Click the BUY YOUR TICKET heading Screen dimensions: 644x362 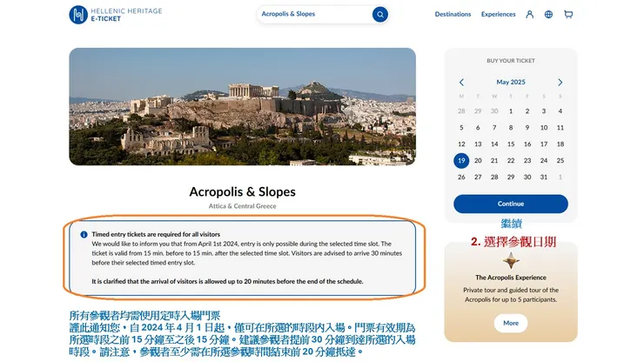pyautogui.click(x=511, y=61)
